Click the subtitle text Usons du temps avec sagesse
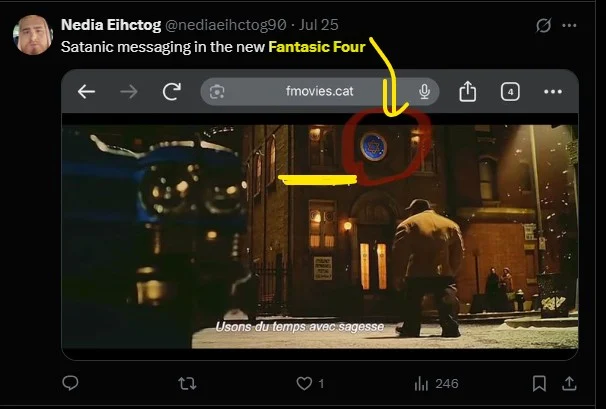Image resolution: width=606 pixels, height=409 pixels. 300,327
